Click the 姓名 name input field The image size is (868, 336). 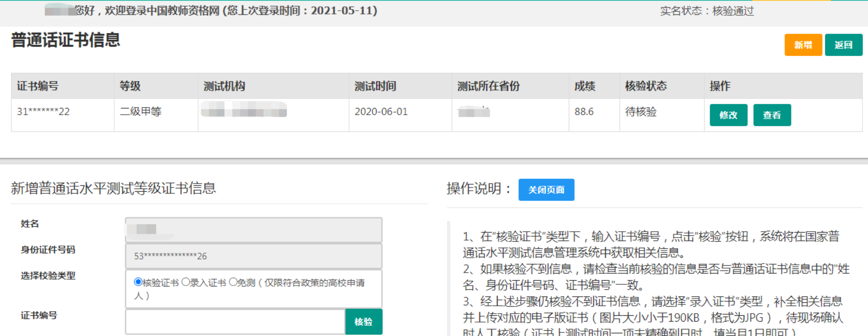point(253,230)
